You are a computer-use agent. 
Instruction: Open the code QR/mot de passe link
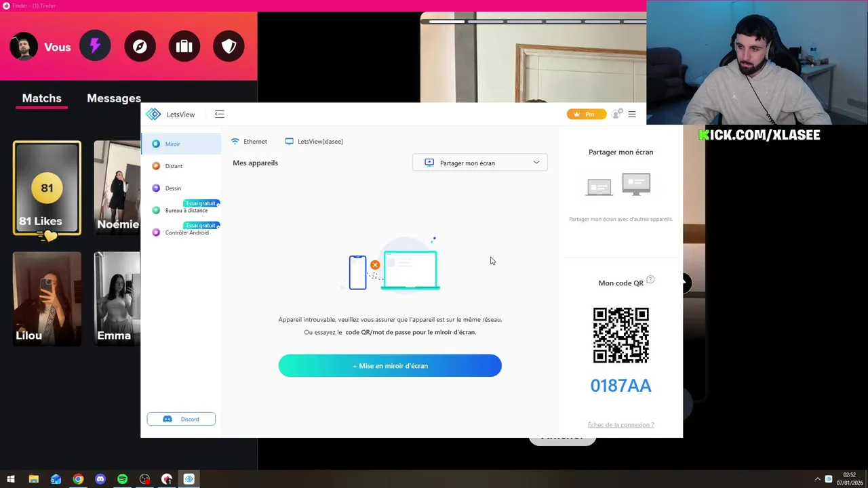coord(410,332)
